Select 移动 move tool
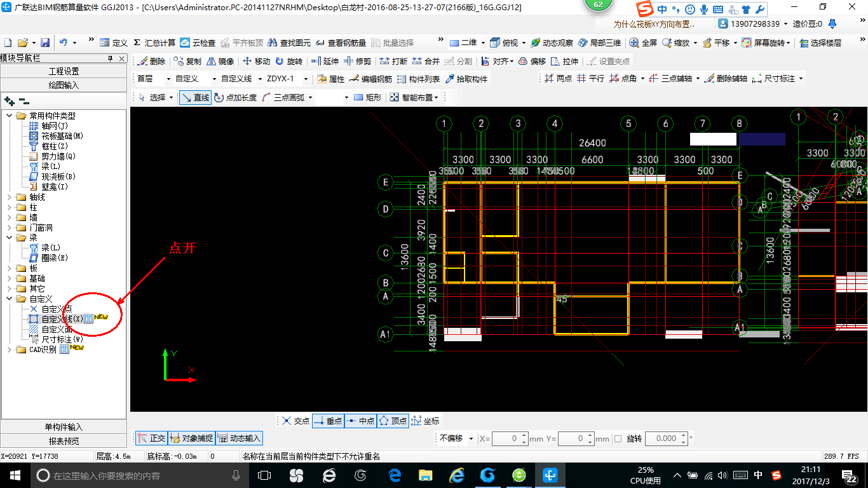Screen dimensions: 868x488 [257, 62]
